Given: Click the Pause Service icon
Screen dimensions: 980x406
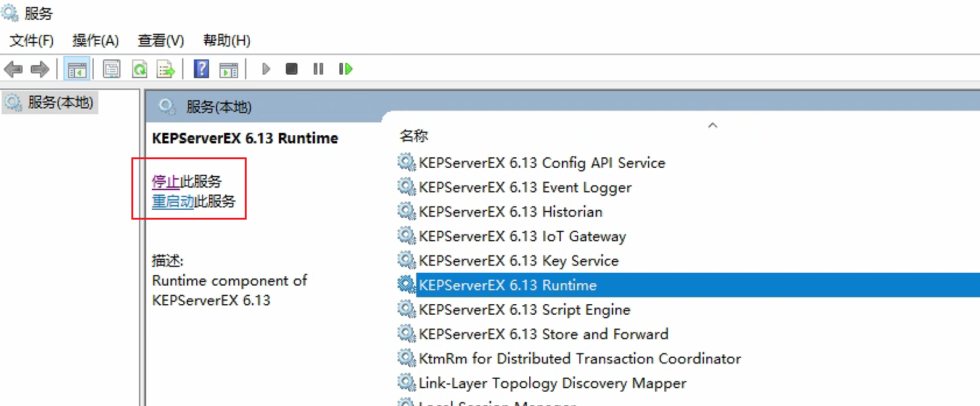Looking at the screenshot, I should tap(318, 69).
